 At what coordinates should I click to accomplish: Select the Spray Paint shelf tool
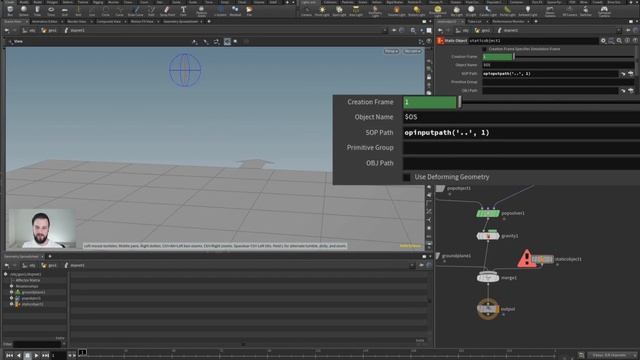click(167, 11)
